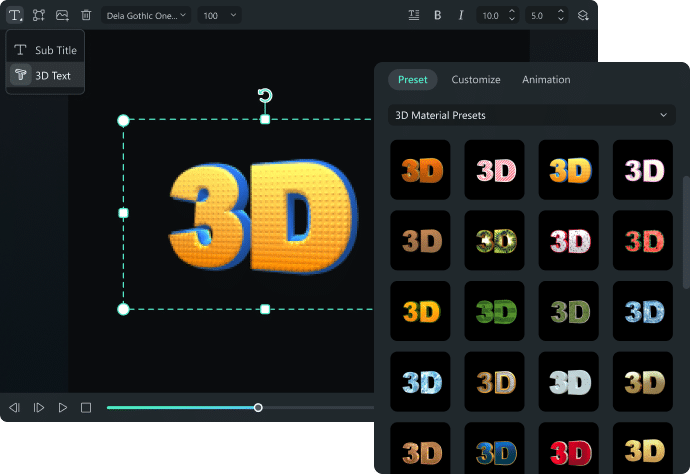
Task: Increase the 5.0 value with up arrow
Action: tap(561, 11)
